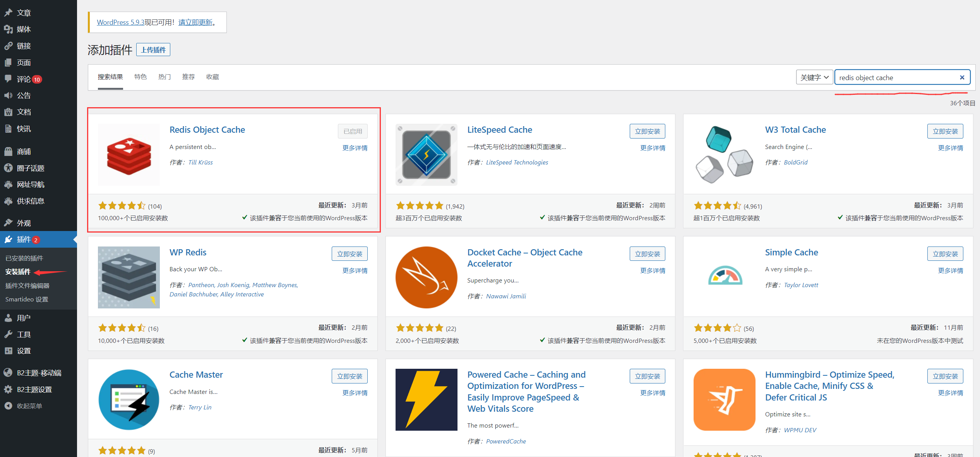Open 已安装的插件 in the sidebar submenu
This screenshot has width=980, height=457.
24,258
